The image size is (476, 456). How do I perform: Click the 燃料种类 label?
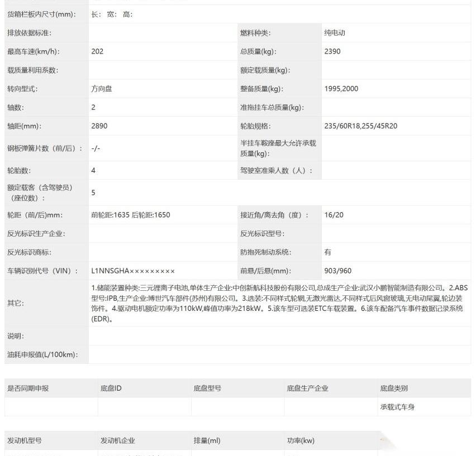255,33
